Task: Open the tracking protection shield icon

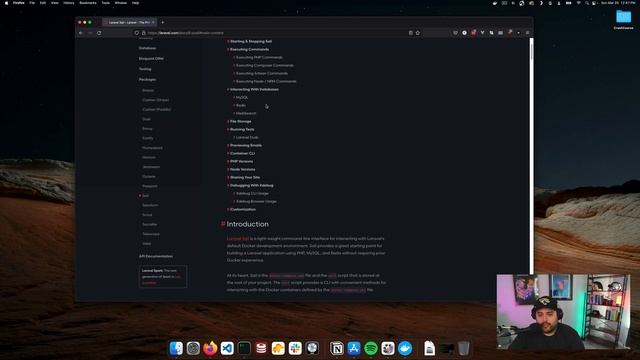Action: coord(136,33)
